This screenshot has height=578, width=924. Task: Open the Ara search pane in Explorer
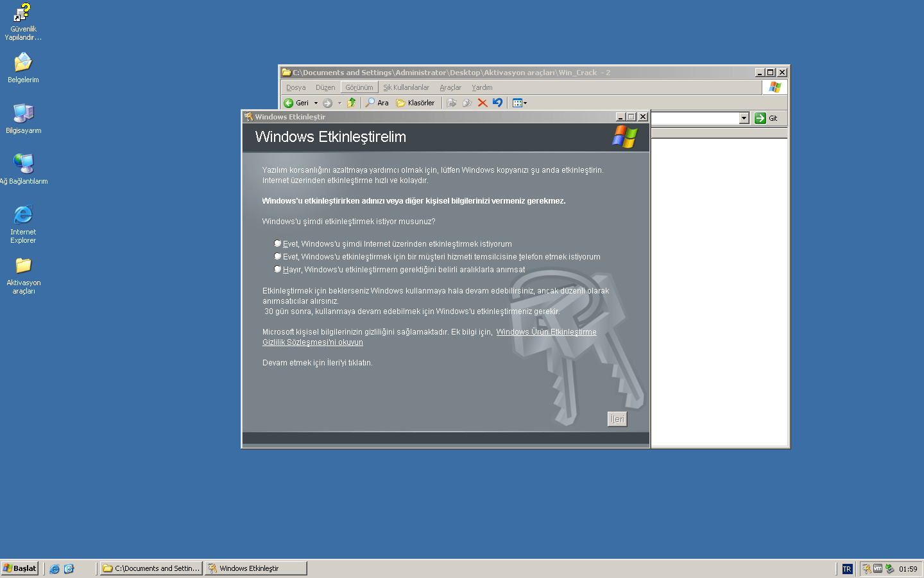pos(377,103)
